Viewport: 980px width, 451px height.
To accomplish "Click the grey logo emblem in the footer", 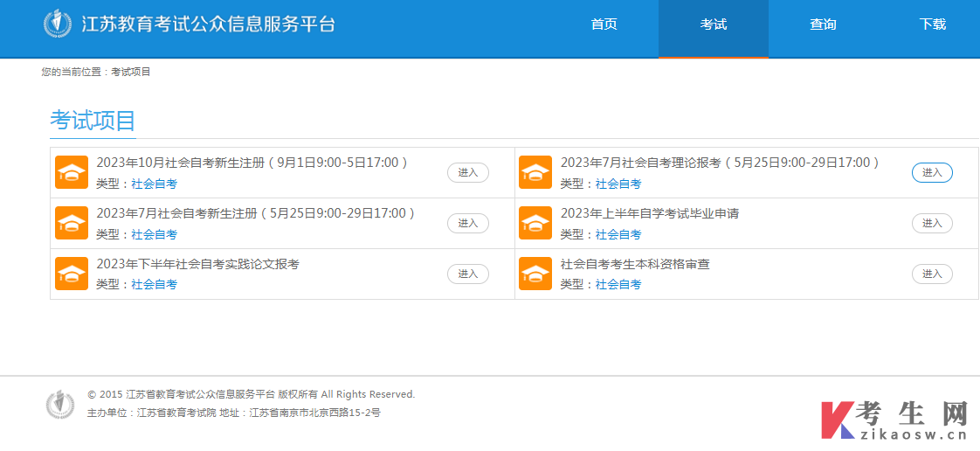I will pos(60,404).
